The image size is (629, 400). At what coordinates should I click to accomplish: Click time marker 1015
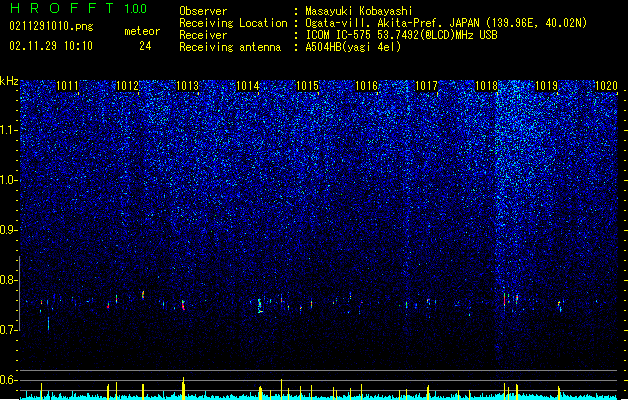click(x=307, y=86)
